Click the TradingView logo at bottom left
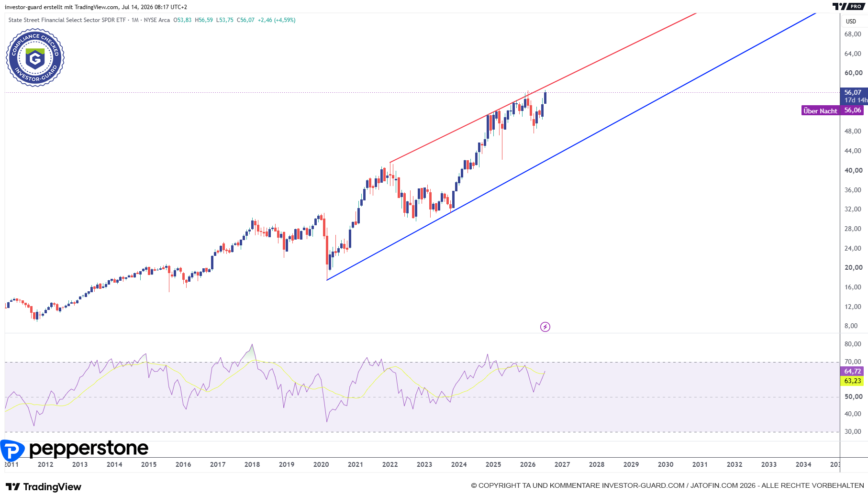This screenshot has height=495, width=868. pos(44,487)
